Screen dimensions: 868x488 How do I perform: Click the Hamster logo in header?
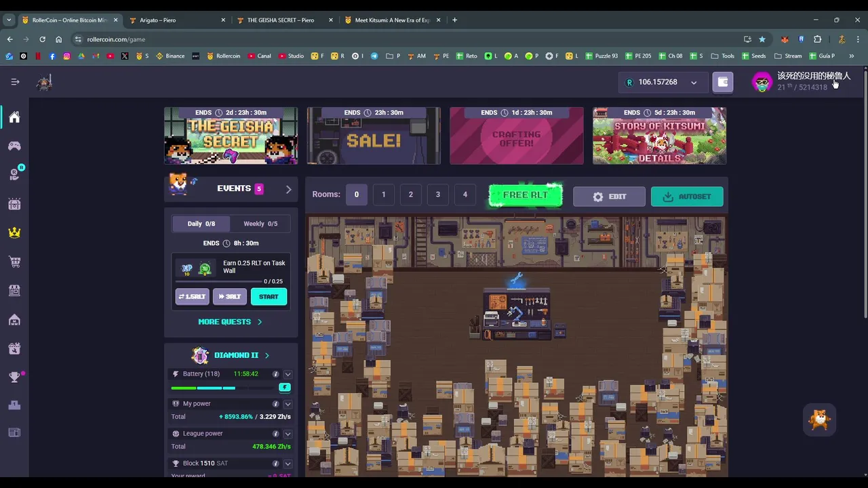point(45,83)
